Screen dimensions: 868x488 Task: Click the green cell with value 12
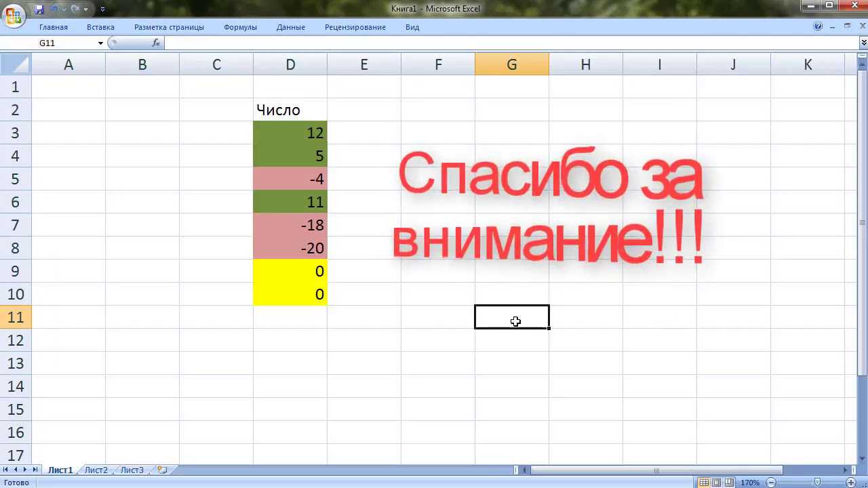(290, 133)
